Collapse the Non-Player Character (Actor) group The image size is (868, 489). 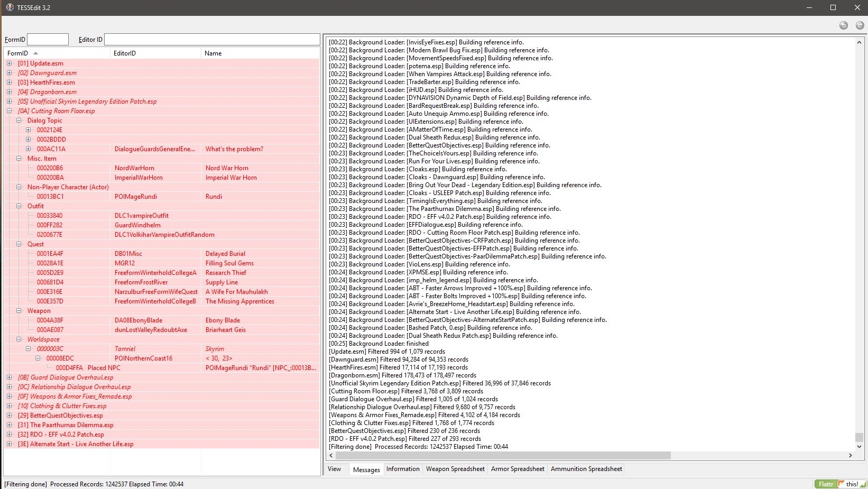click(19, 187)
